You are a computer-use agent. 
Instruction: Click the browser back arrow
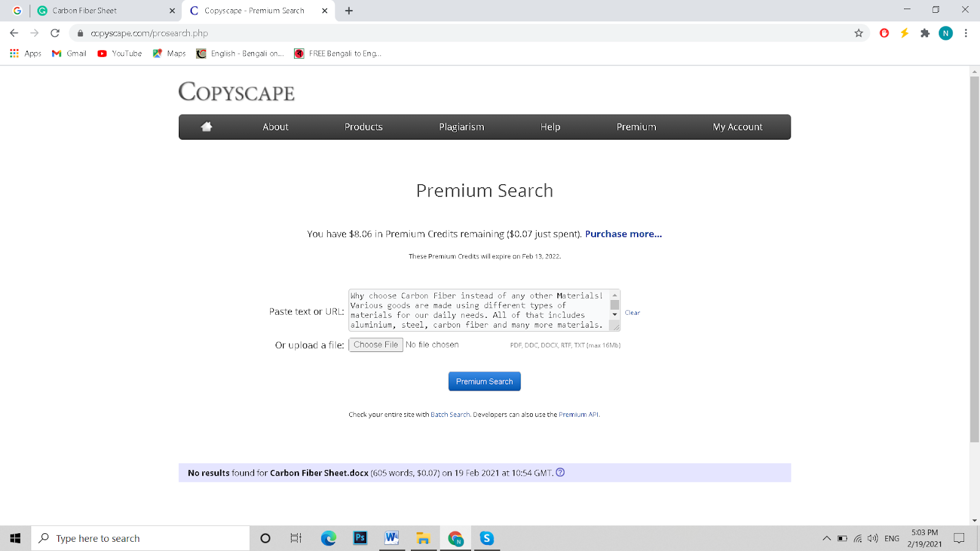click(14, 33)
